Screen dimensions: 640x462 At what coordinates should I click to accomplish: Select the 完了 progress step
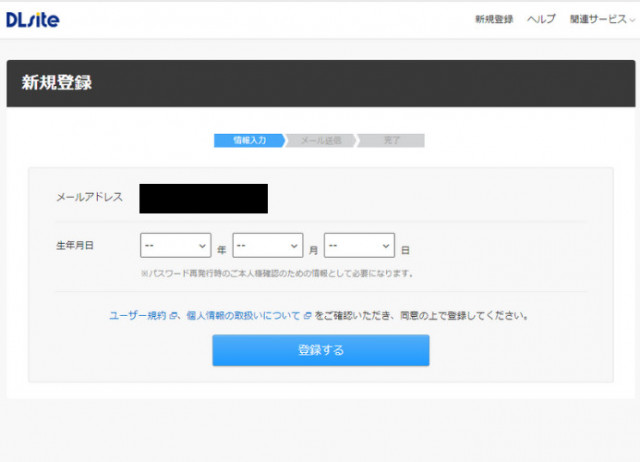(391, 140)
